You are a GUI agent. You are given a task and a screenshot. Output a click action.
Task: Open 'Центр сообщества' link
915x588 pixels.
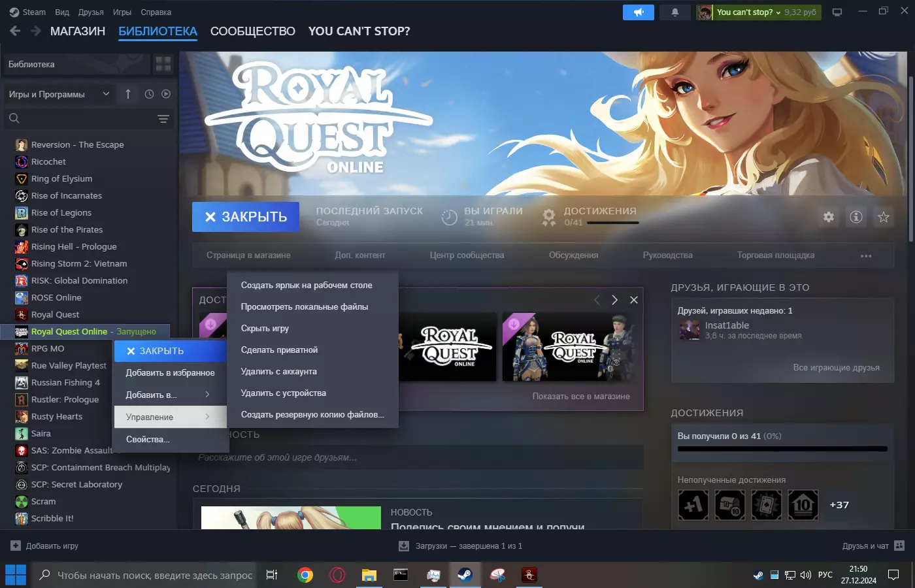tap(467, 255)
